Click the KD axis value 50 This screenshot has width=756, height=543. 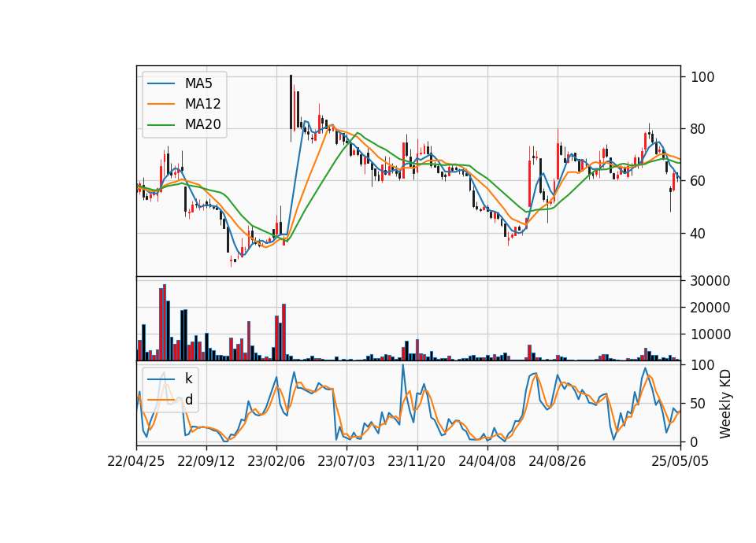[x=698, y=404]
